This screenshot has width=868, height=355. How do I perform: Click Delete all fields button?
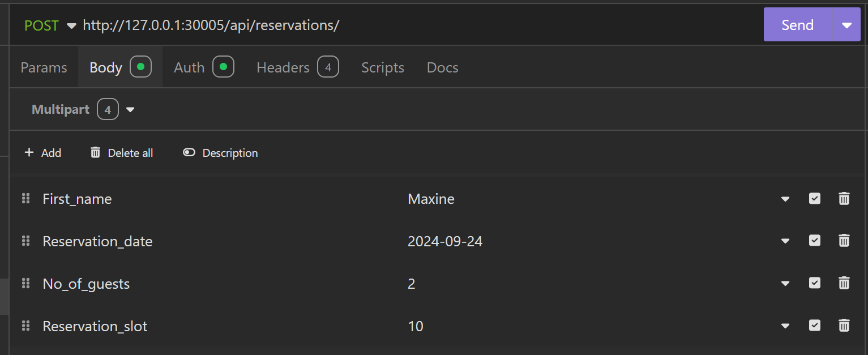click(x=122, y=153)
